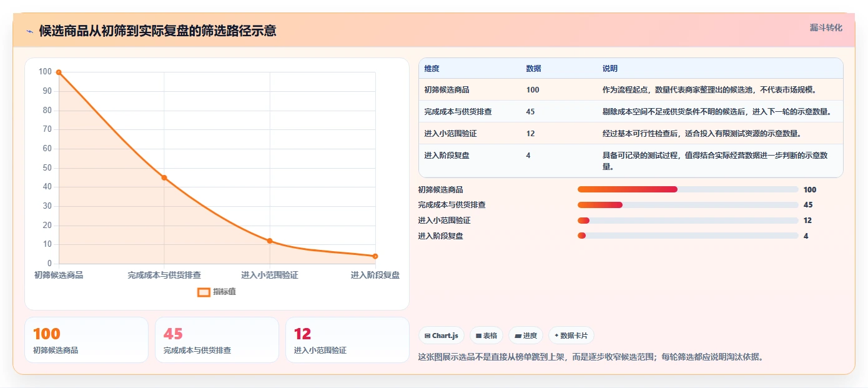This screenshot has height=388, width=868.
Task: Click the 初筛候选商品 progress bar
Action: point(688,189)
